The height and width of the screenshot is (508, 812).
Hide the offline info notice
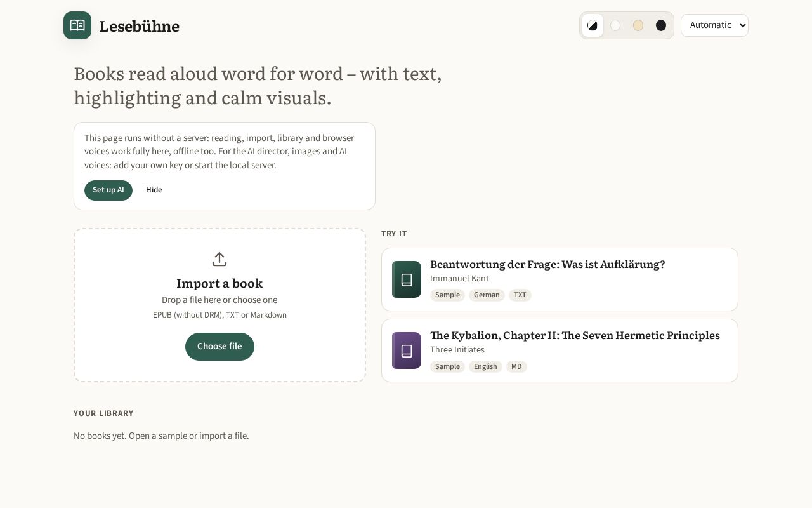(x=154, y=190)
